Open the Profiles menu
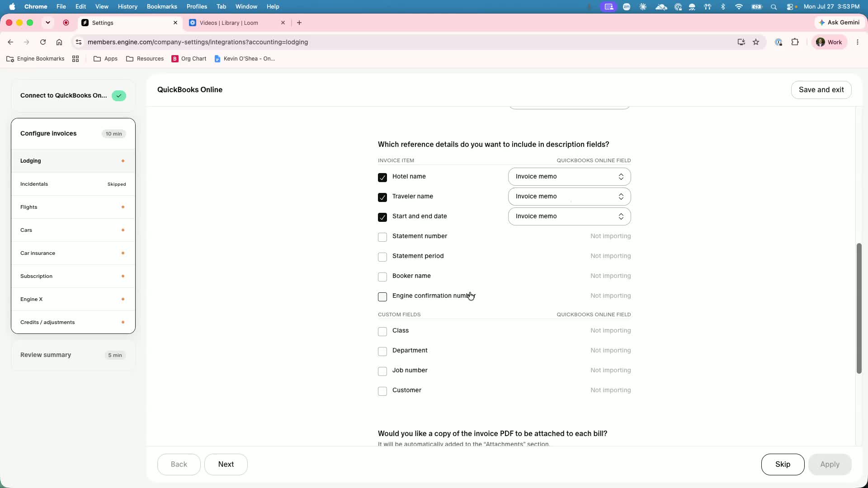This screenshot has width=868, height=488. 197,6
